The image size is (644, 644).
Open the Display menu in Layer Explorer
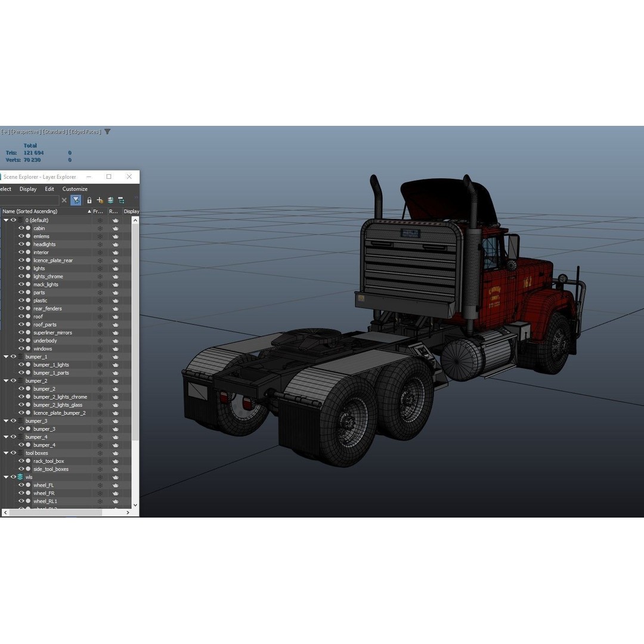[28, 189]
